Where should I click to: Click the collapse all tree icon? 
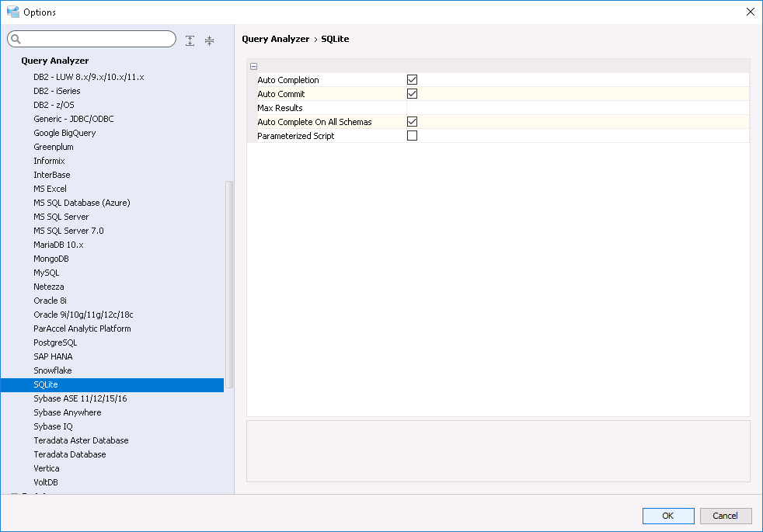pyautogui.click(x=209, y=40)
